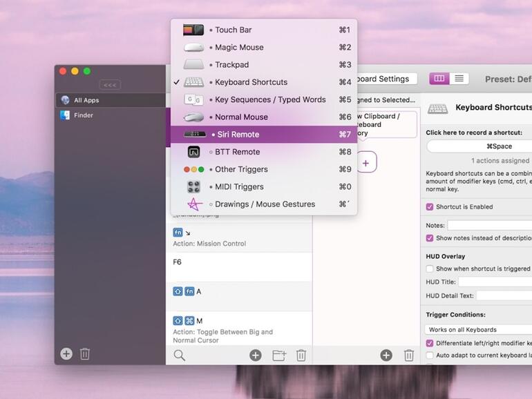532x399 pixels.
Task: Select Drawings / Mouse Gestures entry
Action: click(264, 204)
